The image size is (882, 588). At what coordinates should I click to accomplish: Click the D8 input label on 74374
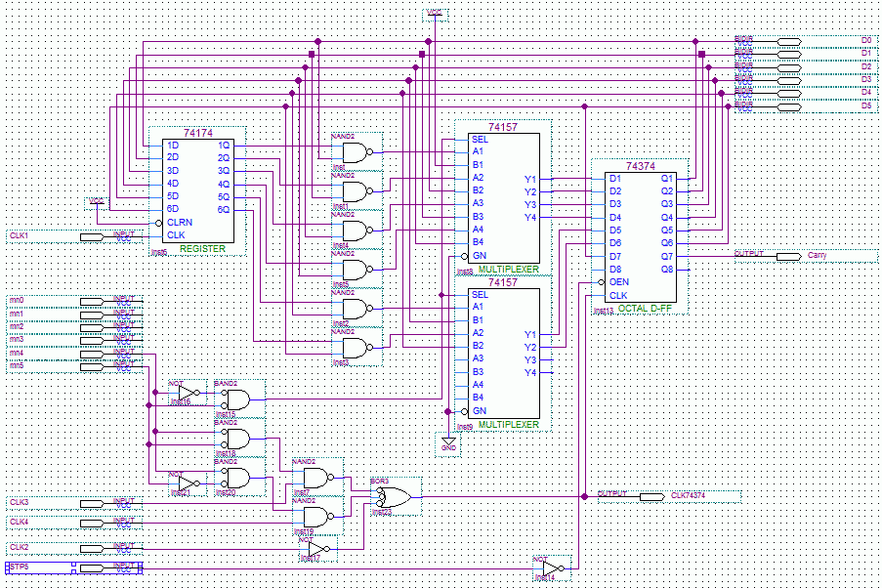click(615, 270)
